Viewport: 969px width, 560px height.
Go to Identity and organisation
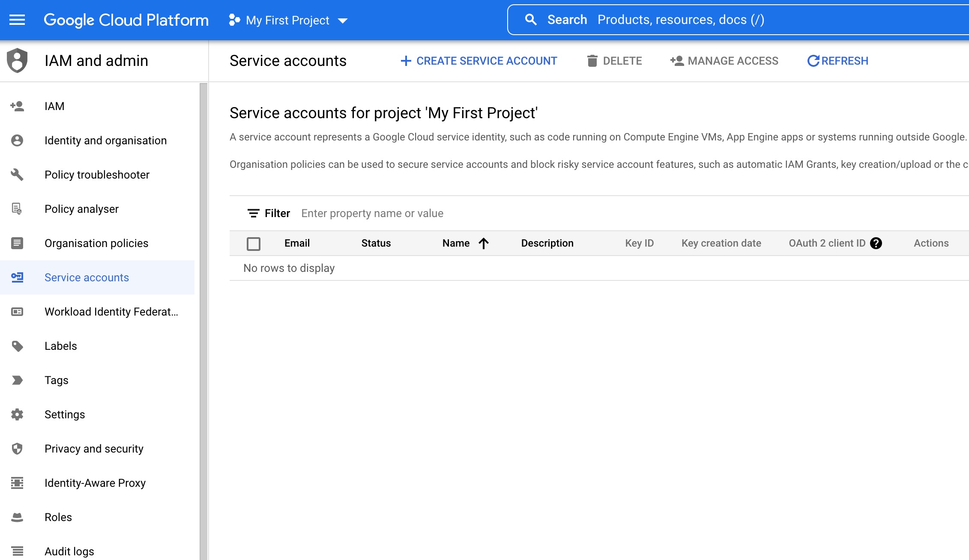[x=97, y=140]
